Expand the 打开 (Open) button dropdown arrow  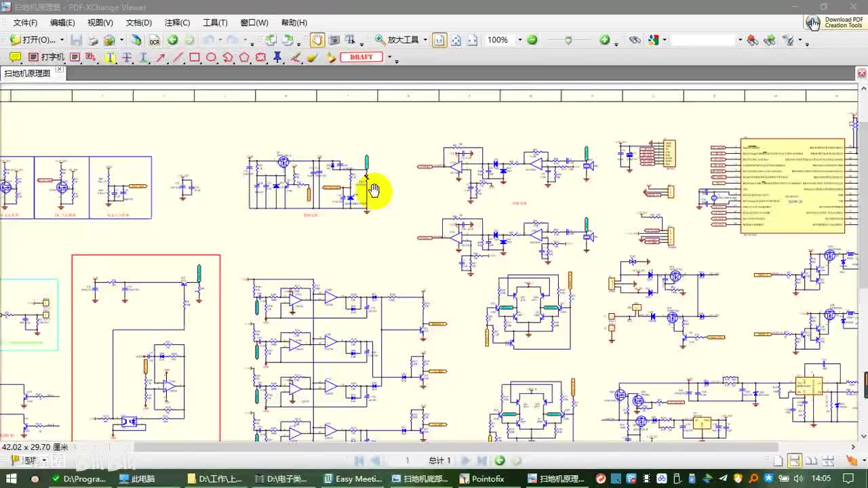pyautogui.click(x=62, y=40)
